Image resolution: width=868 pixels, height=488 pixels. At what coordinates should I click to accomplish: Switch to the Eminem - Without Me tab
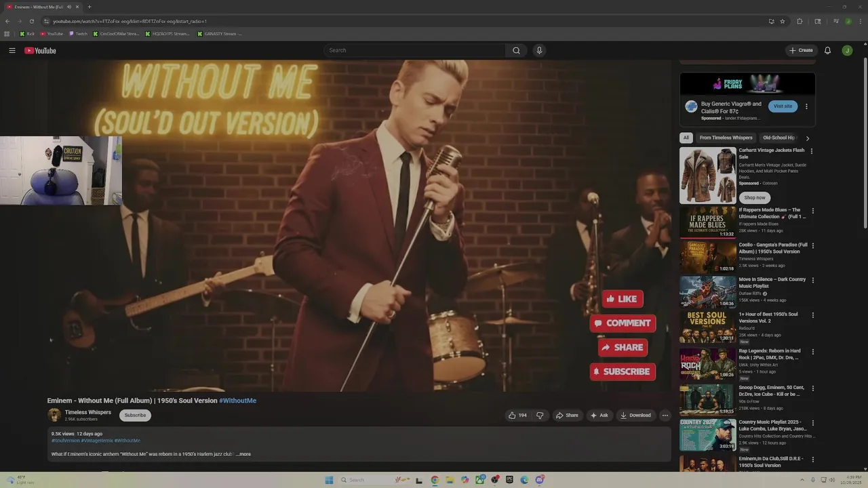[x=42, y=7]
